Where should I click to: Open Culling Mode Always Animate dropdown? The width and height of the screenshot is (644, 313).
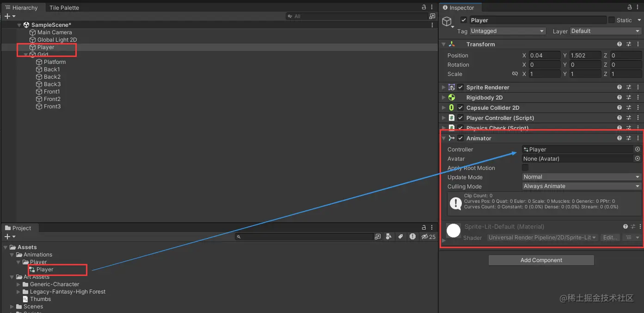pos(582,186)
